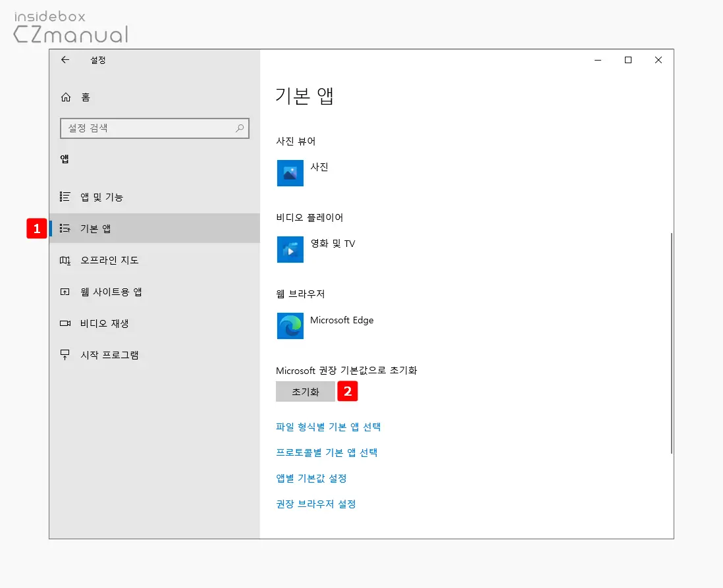Choose the Microsoft Edge browser icon
Screen dimensions: 723x588
coord(290,326)
